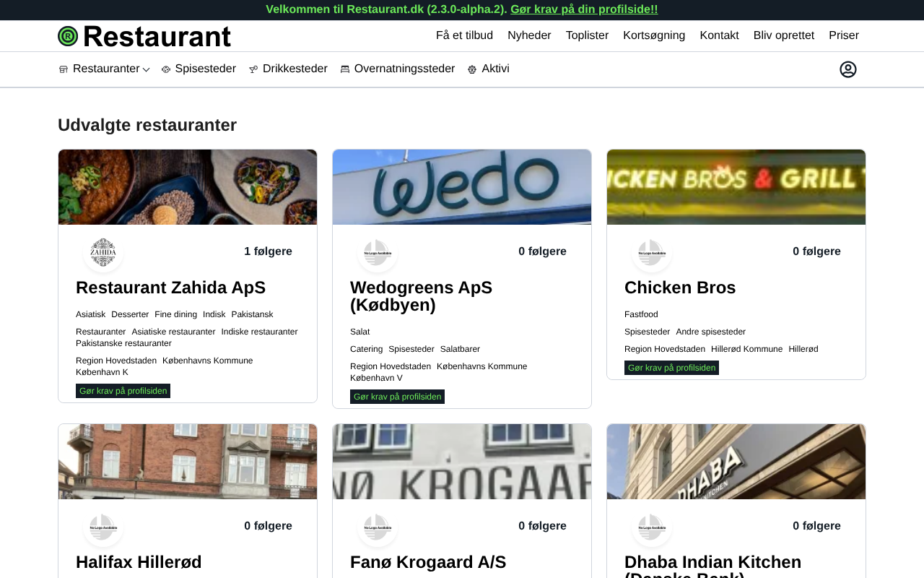Click the Udvalgte restauranter heading
This screenshot has width=924, height=578.
[x=147, y=125]
